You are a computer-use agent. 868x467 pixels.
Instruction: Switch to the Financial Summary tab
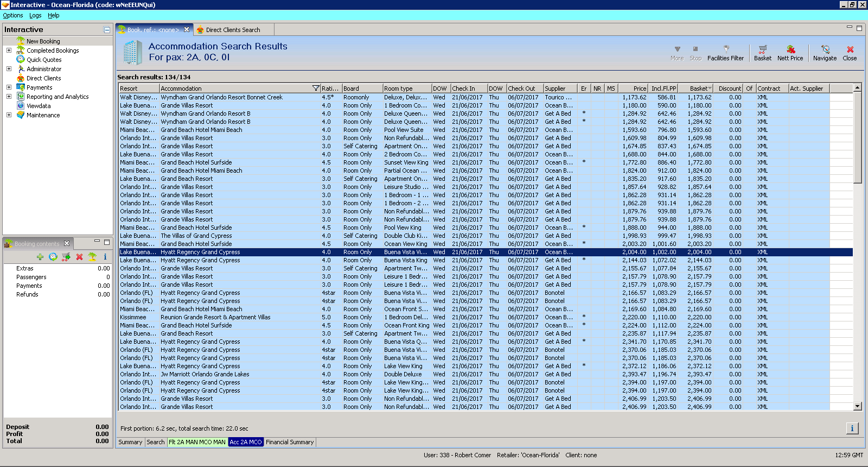click(290, 442)
